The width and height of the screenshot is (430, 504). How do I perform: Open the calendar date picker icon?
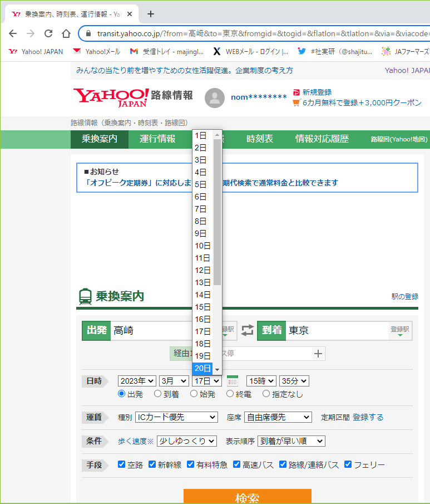point(233,381)
